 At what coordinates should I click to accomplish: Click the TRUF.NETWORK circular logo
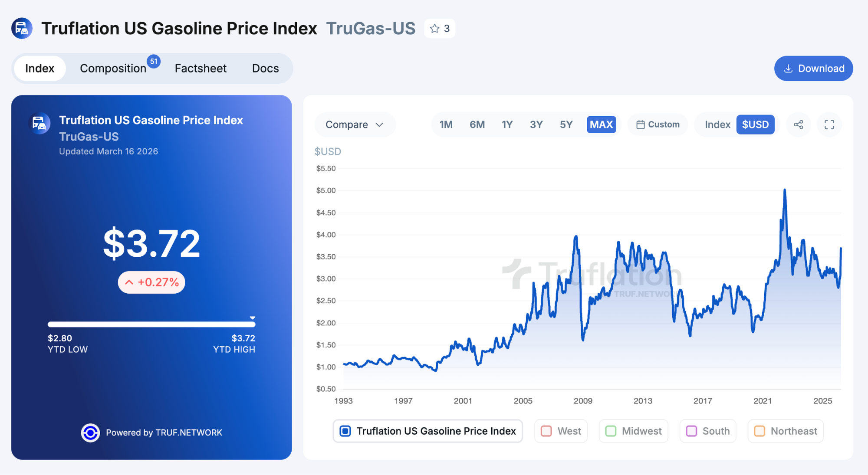coord(90,432)
